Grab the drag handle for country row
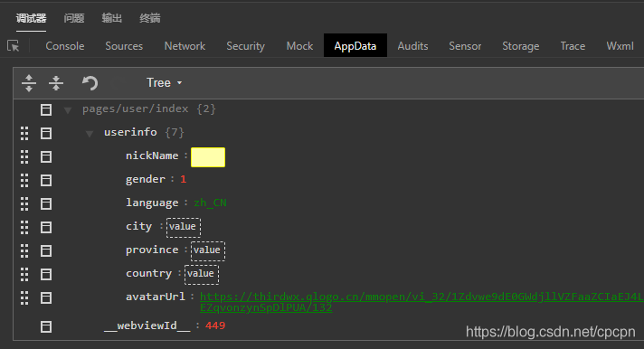The image size is (644, 349). point(24,274)
